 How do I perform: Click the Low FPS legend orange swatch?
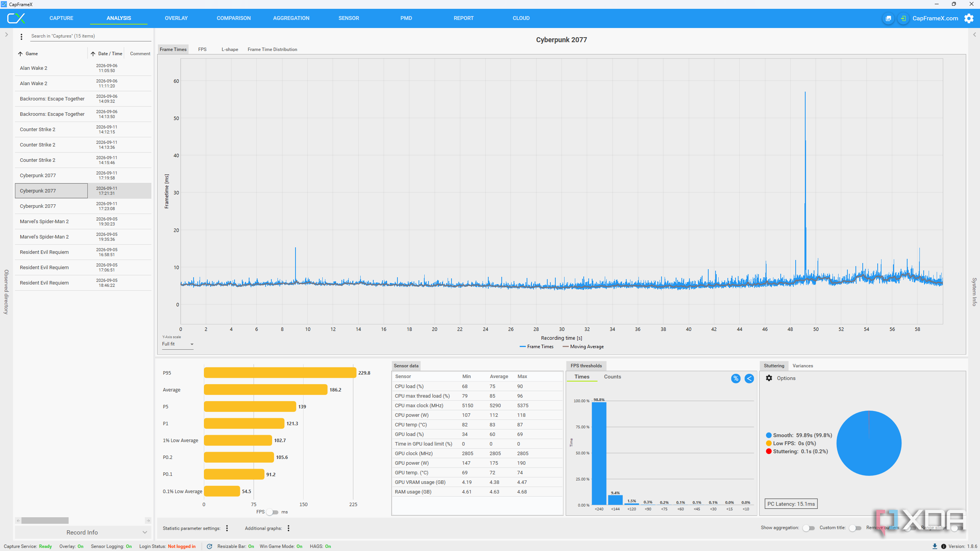(x=768, y=443)
